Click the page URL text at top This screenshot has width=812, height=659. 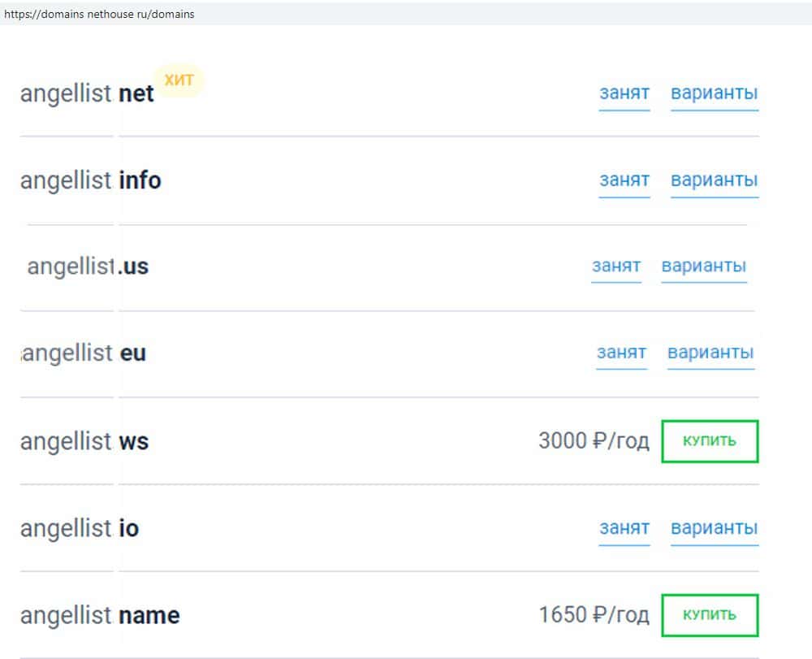(x=99, y=14)
